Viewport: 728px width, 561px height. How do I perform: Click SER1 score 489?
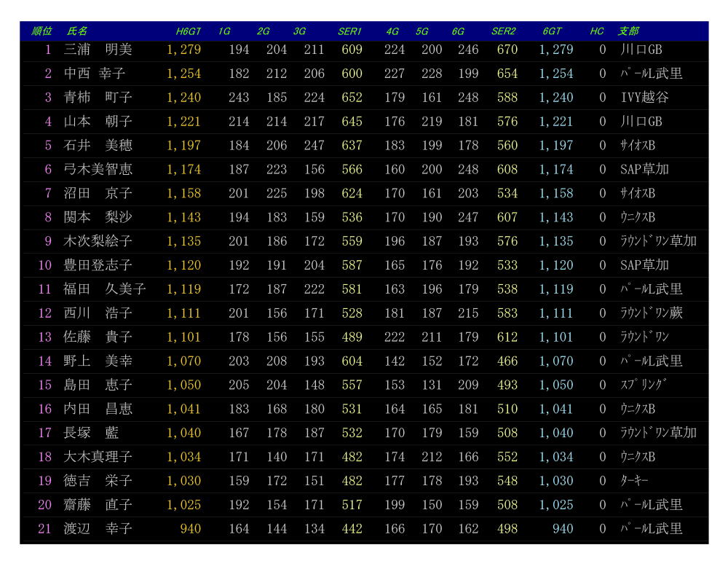352,337
